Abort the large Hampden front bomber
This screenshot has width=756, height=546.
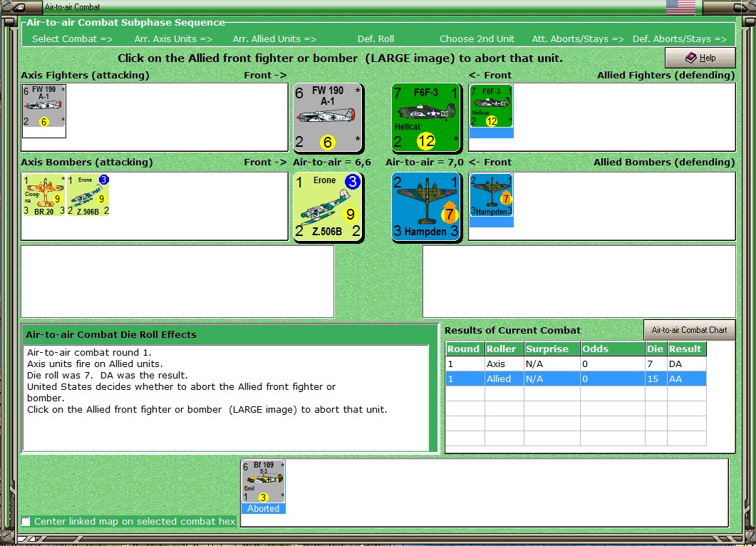pos(426,207)
